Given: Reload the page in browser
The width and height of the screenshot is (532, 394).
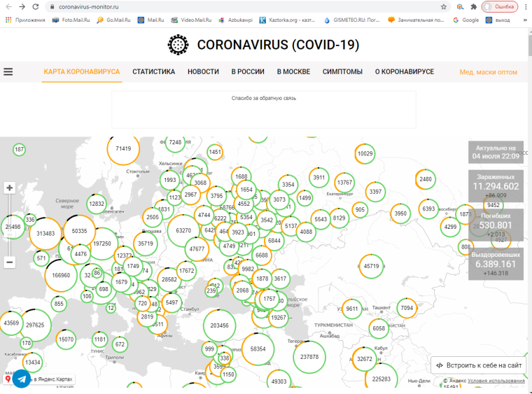Looking at the screenshot, I should [36, 6].
